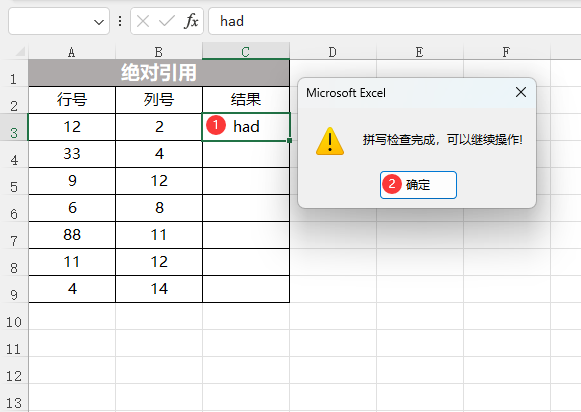The image size is (581, 412).
Task: Click the 结果 header cell
Action: point(246,100)
